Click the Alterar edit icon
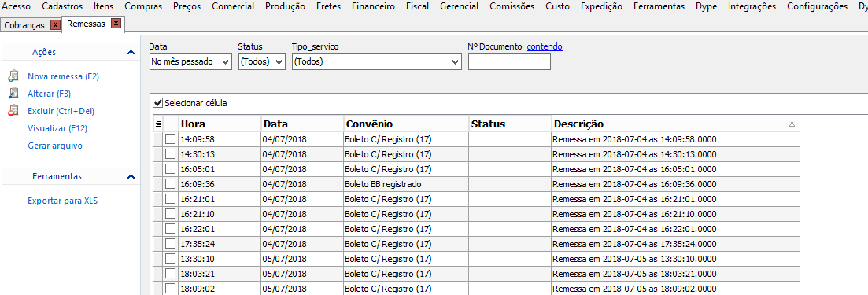This screenshot has width=868, height=295. pyautogui.click(x=14, y=94)
